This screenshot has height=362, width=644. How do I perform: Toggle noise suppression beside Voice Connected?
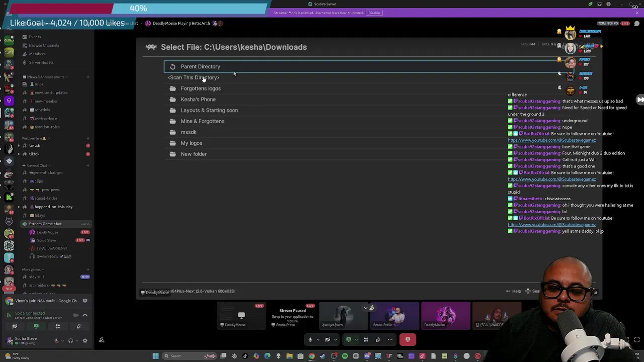click(x=76, y=315)
